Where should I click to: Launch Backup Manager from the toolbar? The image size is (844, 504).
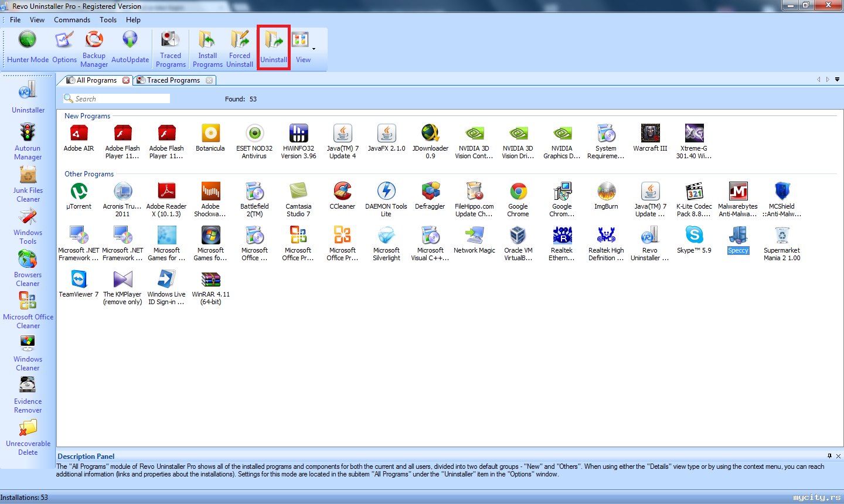point(94,49)
